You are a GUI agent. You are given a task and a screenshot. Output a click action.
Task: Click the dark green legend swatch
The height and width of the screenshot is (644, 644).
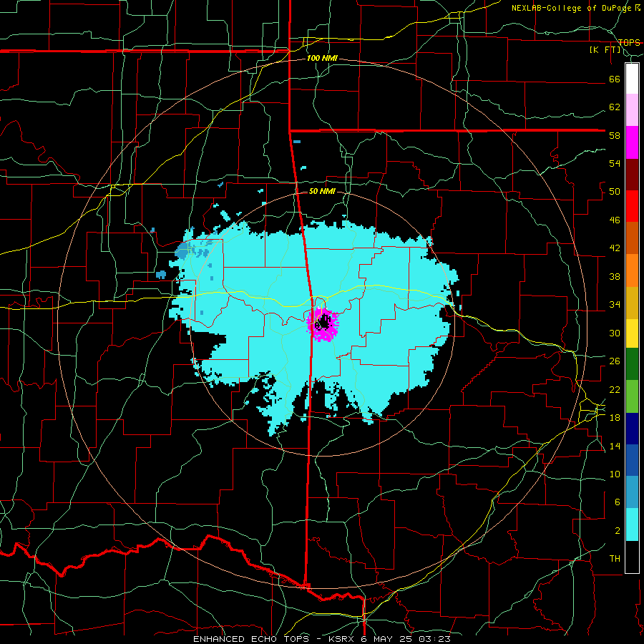point(632,364)
